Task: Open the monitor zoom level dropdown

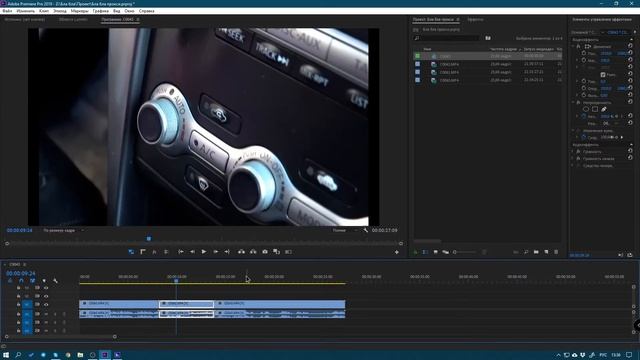Action: [64, 230]
